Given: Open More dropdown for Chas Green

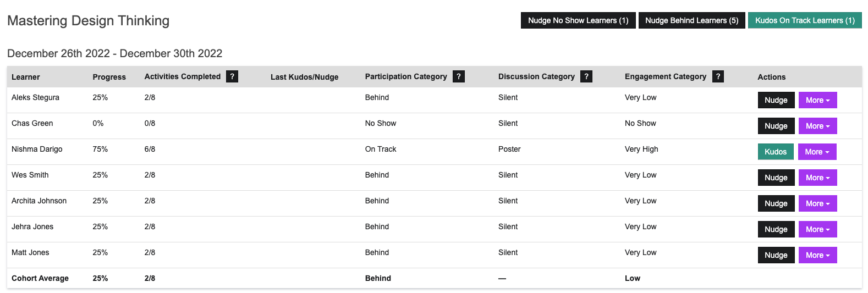Looking at the screenshot, I should (x=817, y=126).
